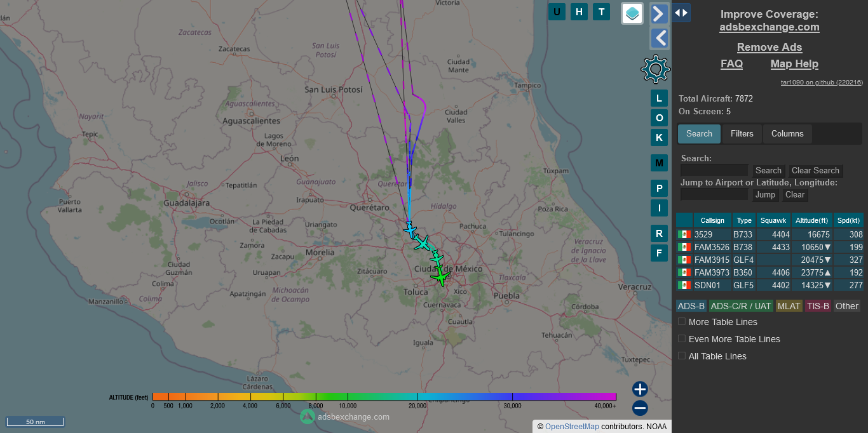The width and height of the screenshot is (868, 433).
Task: Select aircraft row 3529
Action: pyautogui.click(x=770, y=234)
